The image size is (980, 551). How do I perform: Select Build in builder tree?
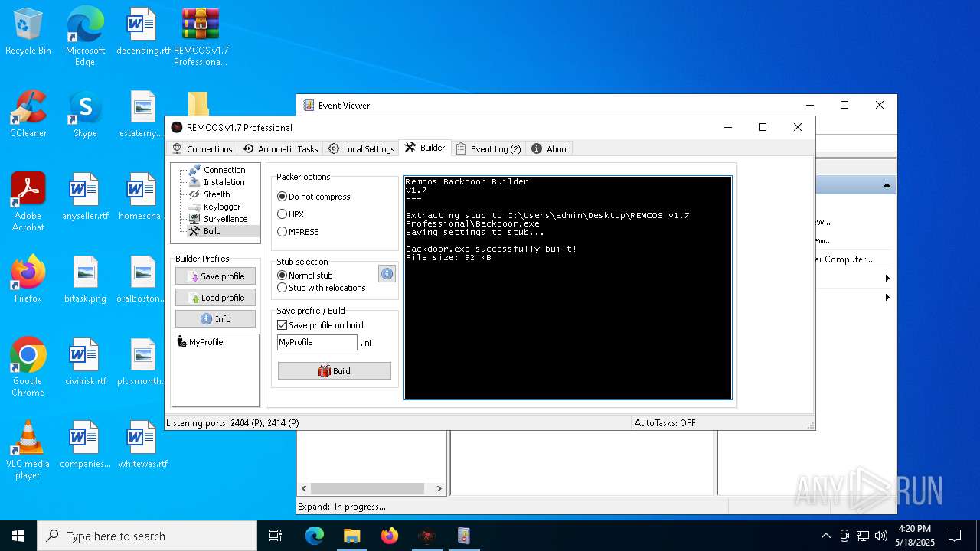(212, 231)
